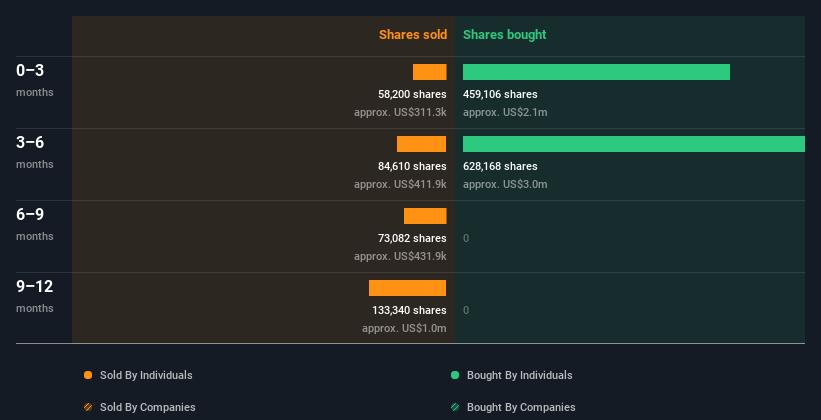Click the approx. US$2.1m amount

coord(505,112)
